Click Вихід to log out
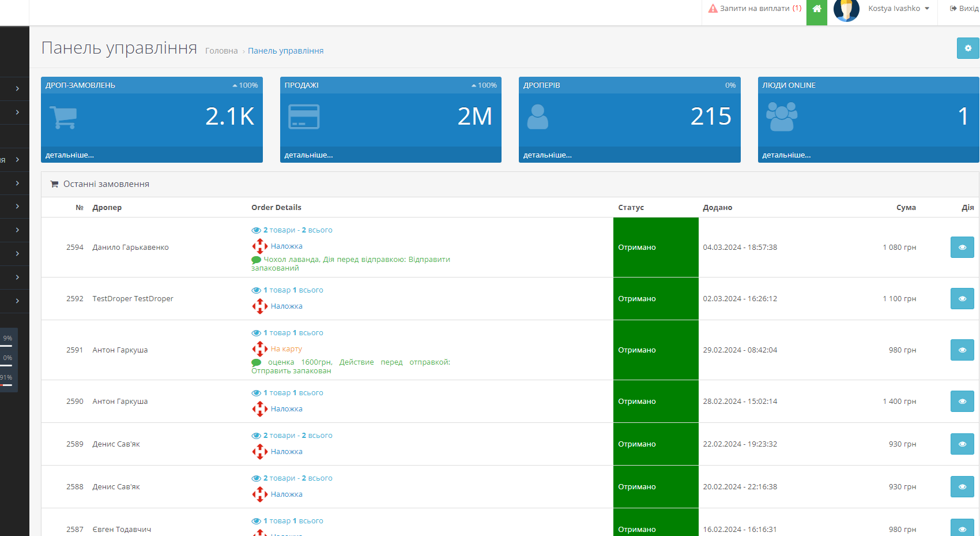The height and width of the screenshot is (536, 980). (964, 9)
